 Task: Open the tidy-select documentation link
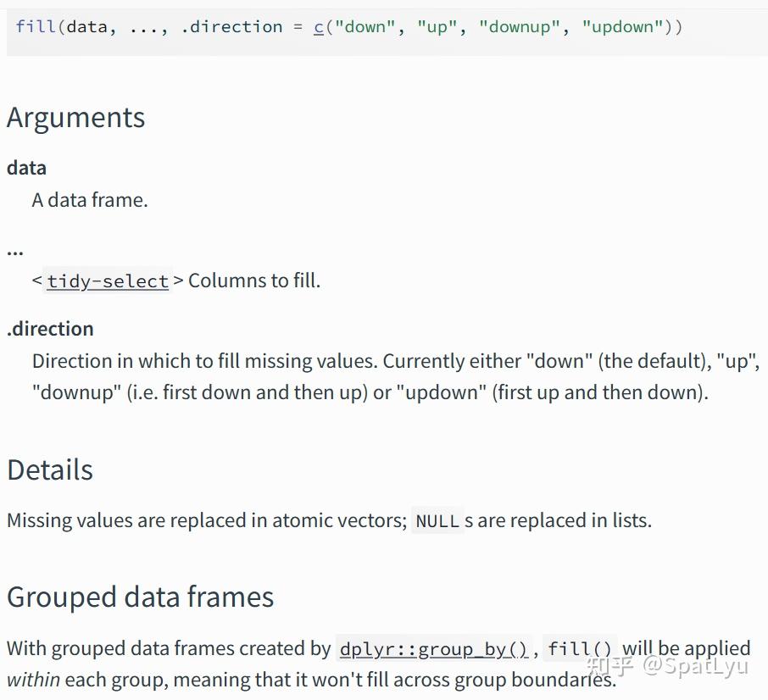point(108,281)
